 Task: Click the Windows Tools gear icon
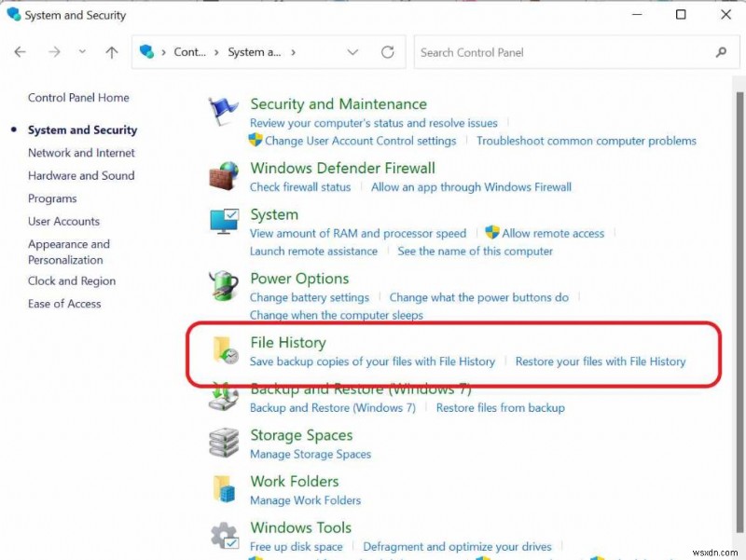[x=223, y=530]
